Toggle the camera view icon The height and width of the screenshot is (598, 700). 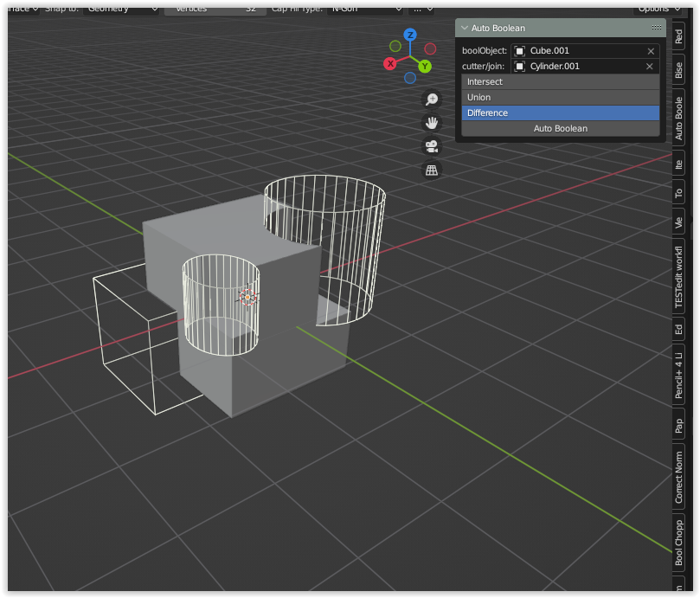point(431,146)
